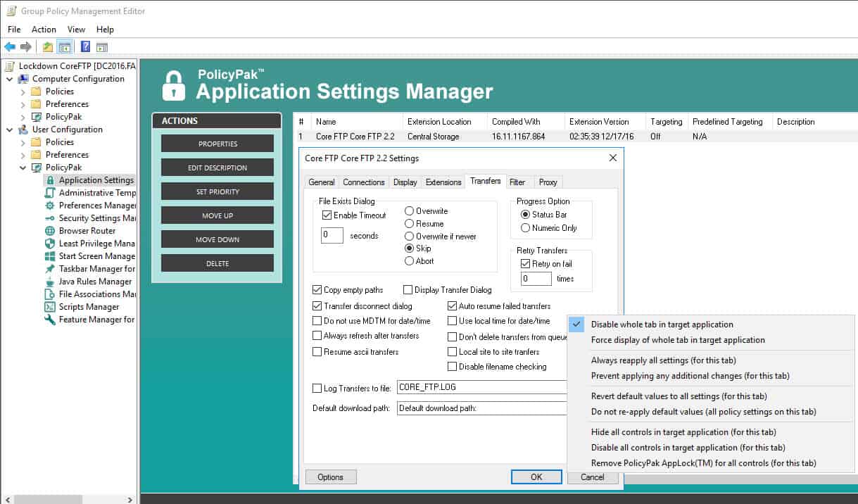Click the forward arrow in the toolbar
858x504 pixels.
pyautogui.click(x=26, y=47)
